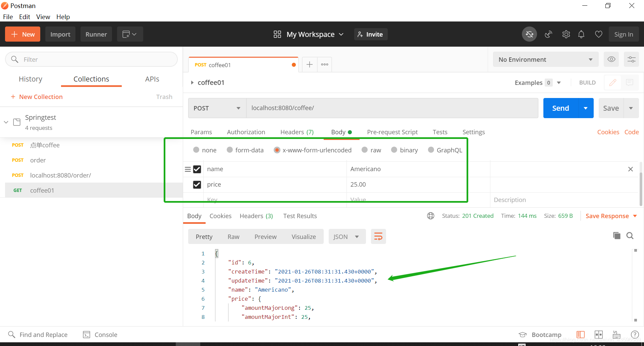The image size is (644, 346).
Task: Click the request URL input field
Action: pos(392,108)
